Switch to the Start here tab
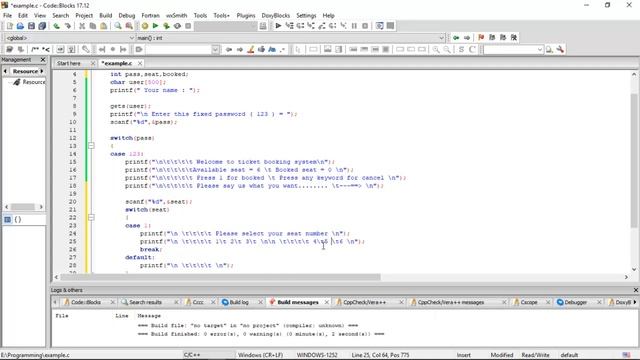This screenshot has width=640, height=360. 69,63
